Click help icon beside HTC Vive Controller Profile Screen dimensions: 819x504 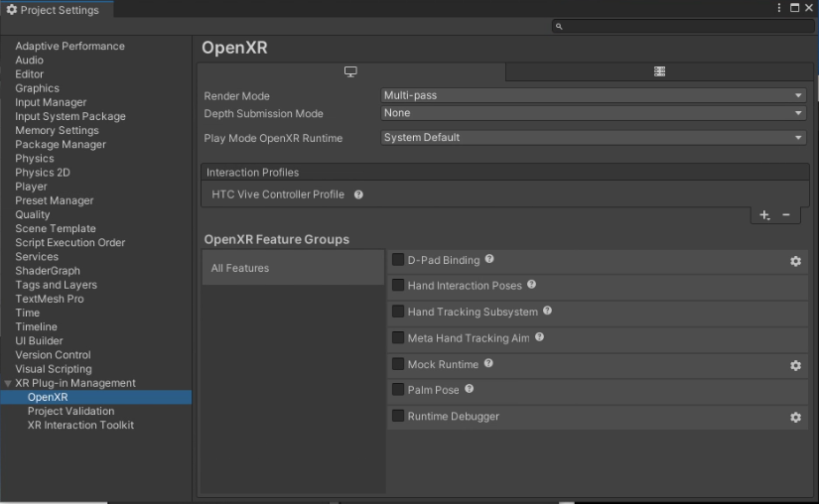[x=358, y=194]
